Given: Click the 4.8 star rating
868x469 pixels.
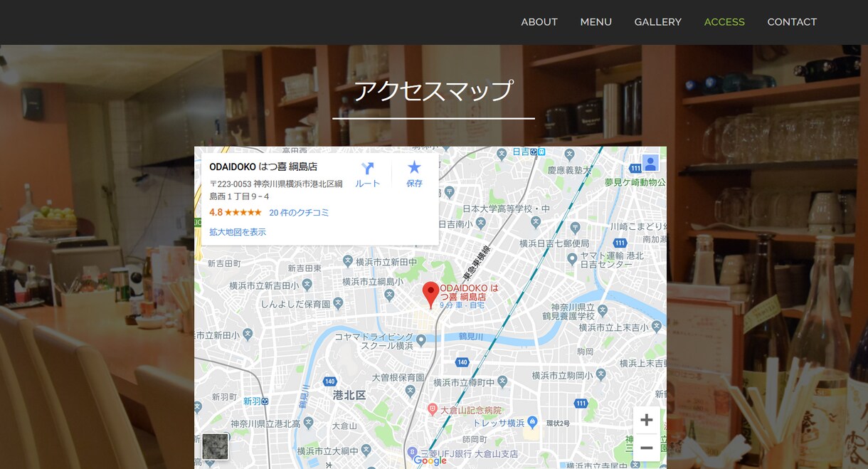Looking at the screenshot, I should click(235, 213).
